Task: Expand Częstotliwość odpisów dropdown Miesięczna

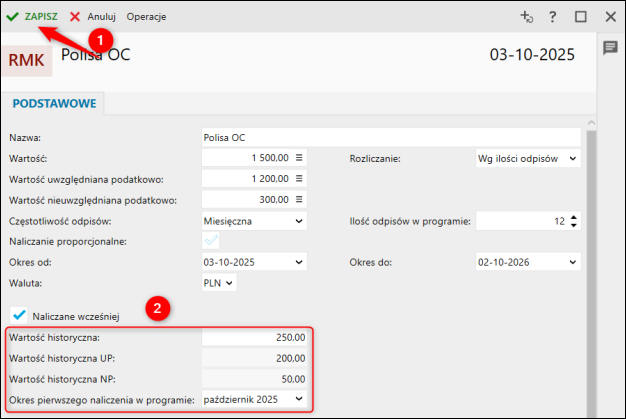Action: click(x=254, y=221)
